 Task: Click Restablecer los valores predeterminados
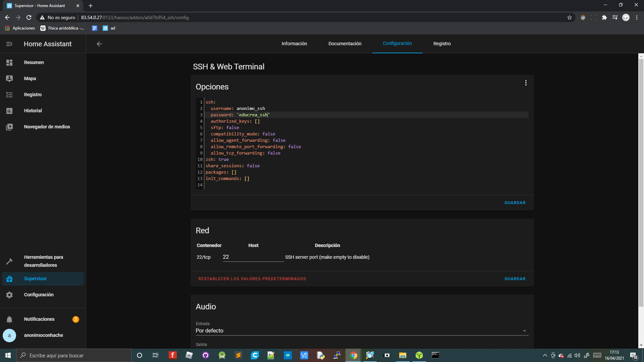[x=252, y=279]
